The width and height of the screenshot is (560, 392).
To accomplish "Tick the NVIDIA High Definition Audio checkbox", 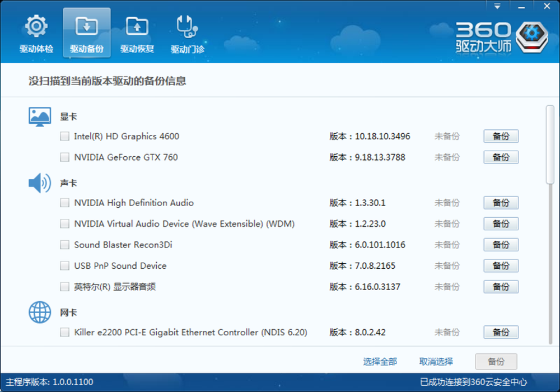I will tap(64, 203).
